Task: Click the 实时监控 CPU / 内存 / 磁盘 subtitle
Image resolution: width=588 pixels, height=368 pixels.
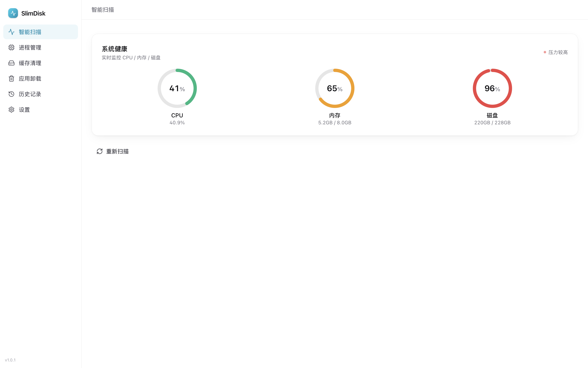Action: click(x=131, y=58)
